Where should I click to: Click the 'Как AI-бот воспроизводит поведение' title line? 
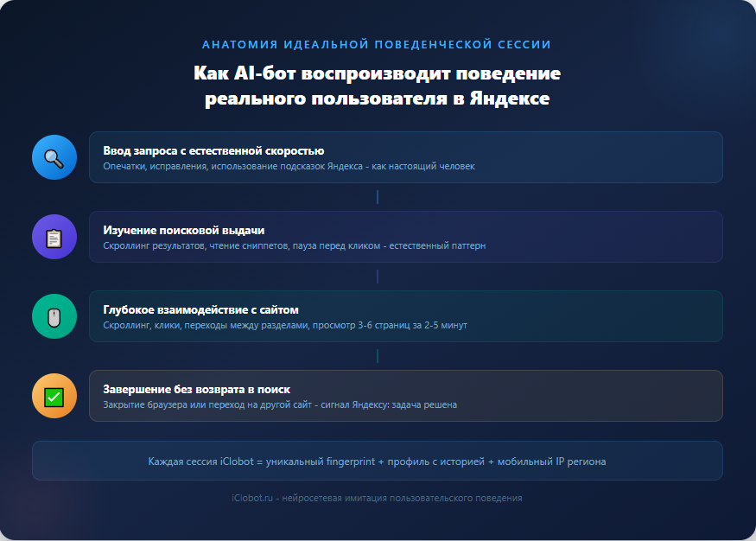click(377, 73)
